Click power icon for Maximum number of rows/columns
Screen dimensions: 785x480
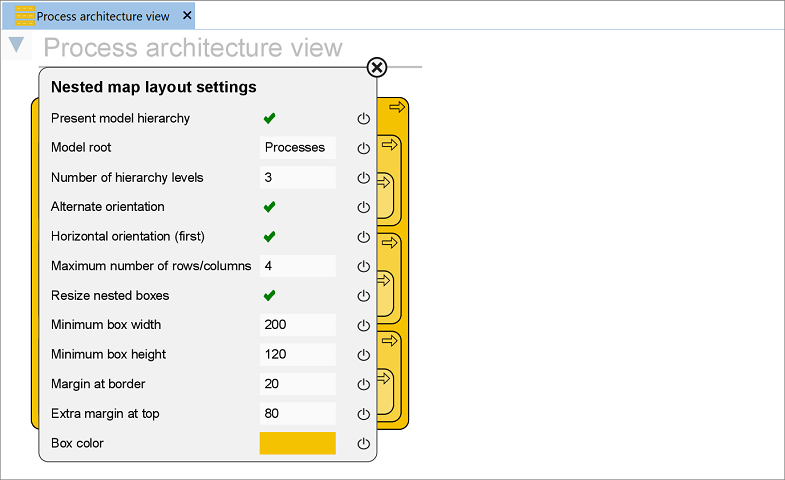364,267
